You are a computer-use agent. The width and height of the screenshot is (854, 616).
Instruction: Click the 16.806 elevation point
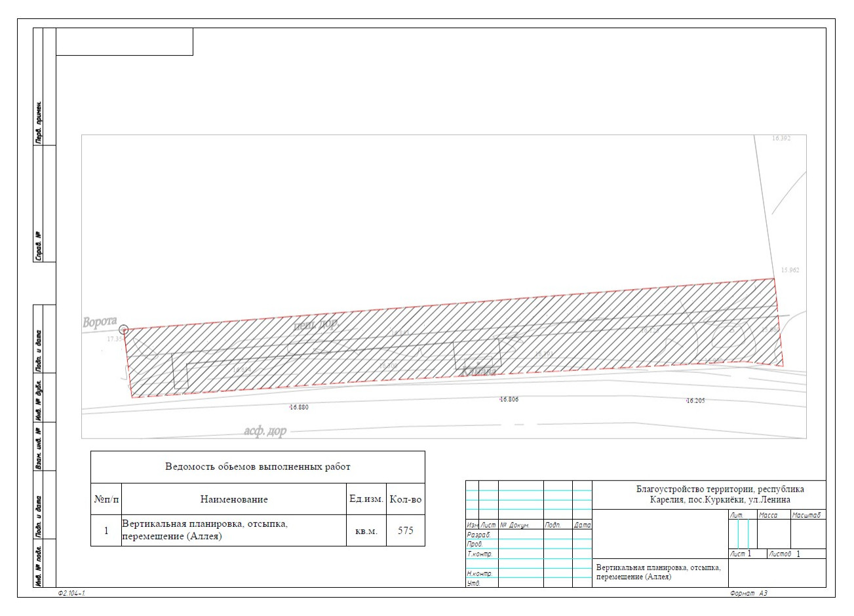click(x=509, y=400)
